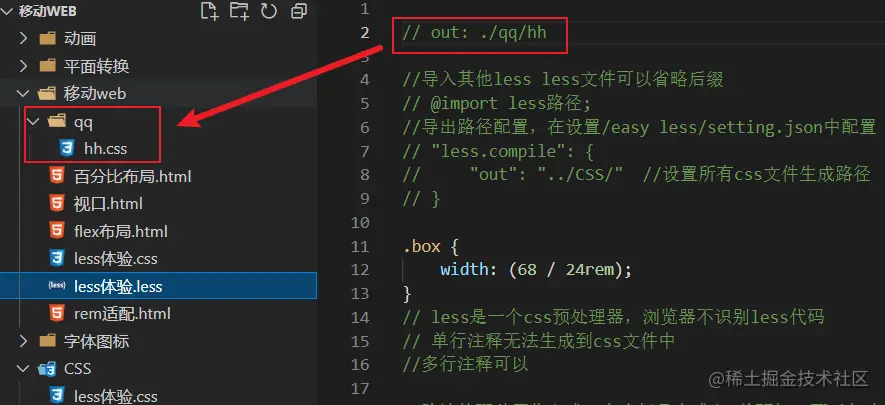This screenshot has height=405, width=885.
Task: Refresh the explorer with the refresh icon
Action: pos(269,11)
